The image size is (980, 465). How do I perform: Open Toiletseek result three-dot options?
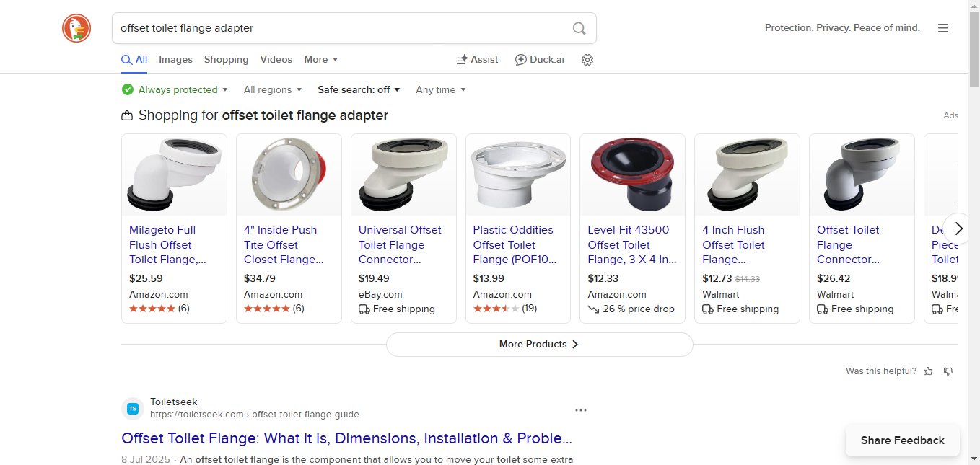(581, 410)
